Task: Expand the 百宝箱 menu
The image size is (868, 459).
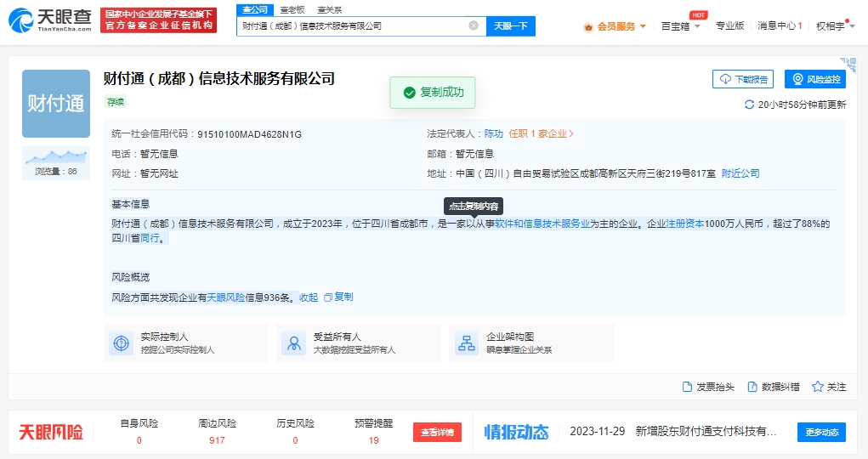Action: coord(680,26)
